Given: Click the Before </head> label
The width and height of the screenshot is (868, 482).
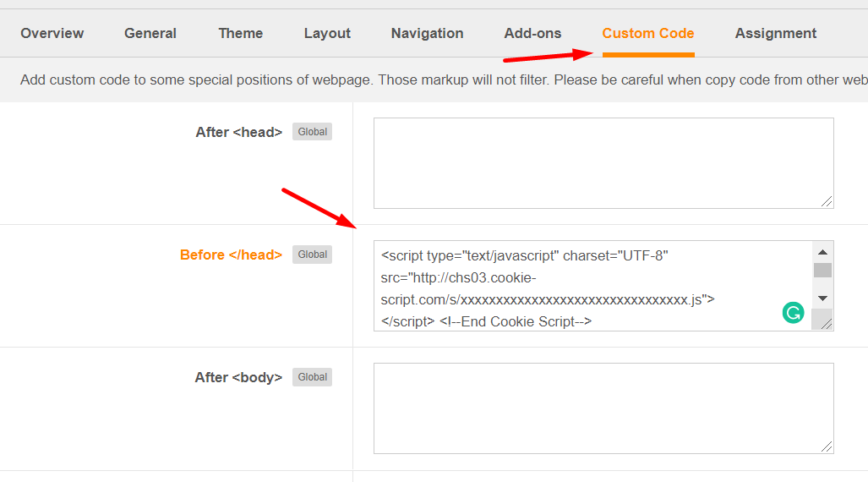Looking at the screenshot, I should pos(231,255).
